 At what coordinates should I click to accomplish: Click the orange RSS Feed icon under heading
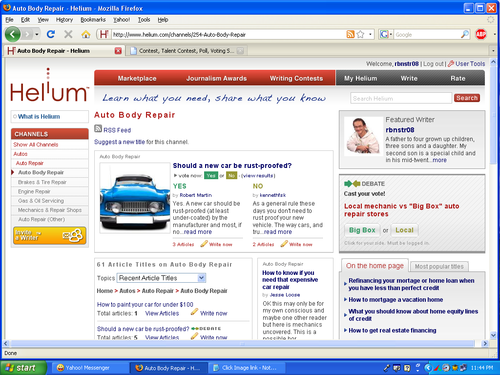98,128
